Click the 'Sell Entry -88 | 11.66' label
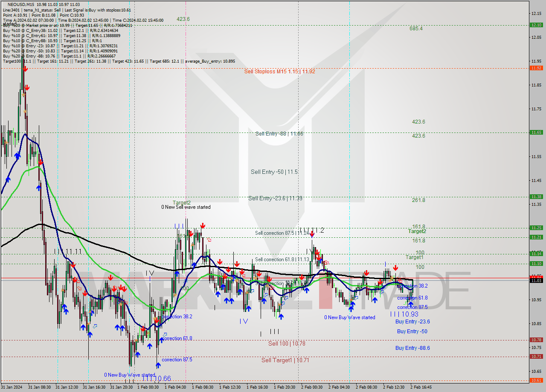This screenshot has width=546, height=392. pyautogui.click(x=279, y=133)
